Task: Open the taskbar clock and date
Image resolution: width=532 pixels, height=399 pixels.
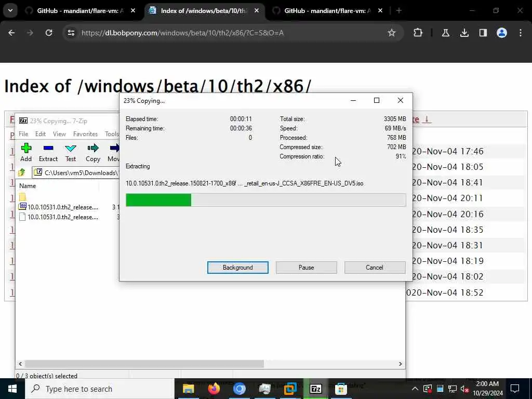Action: point(487,389)
